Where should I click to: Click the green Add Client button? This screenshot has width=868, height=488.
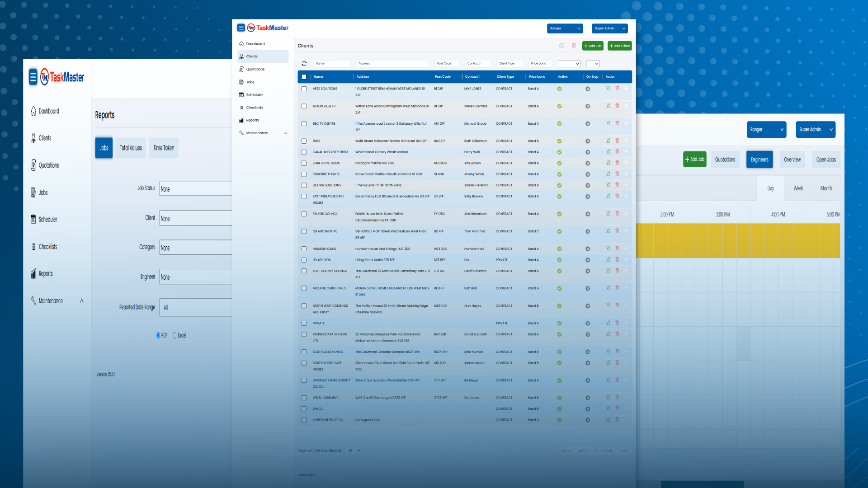click(x=619, y=46)
